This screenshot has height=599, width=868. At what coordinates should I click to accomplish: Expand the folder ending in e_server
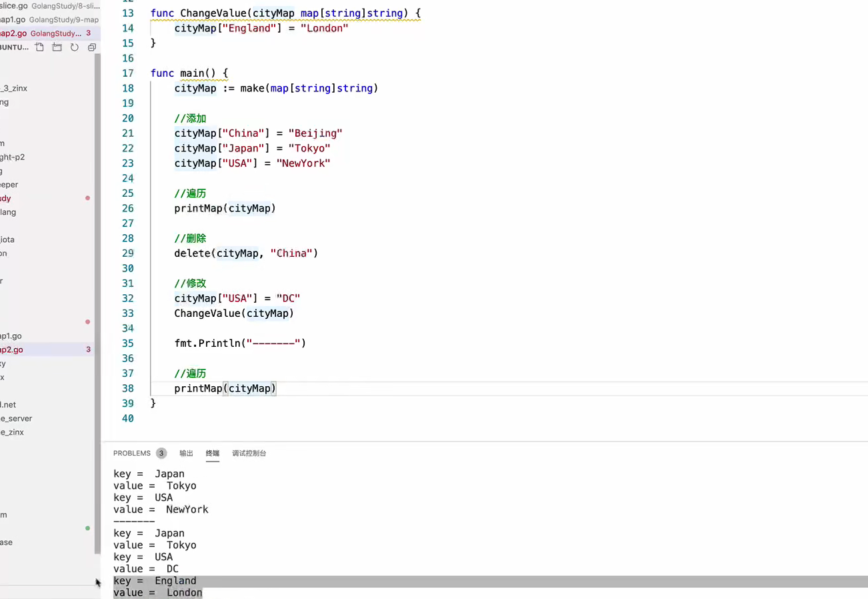pos(16,418)
